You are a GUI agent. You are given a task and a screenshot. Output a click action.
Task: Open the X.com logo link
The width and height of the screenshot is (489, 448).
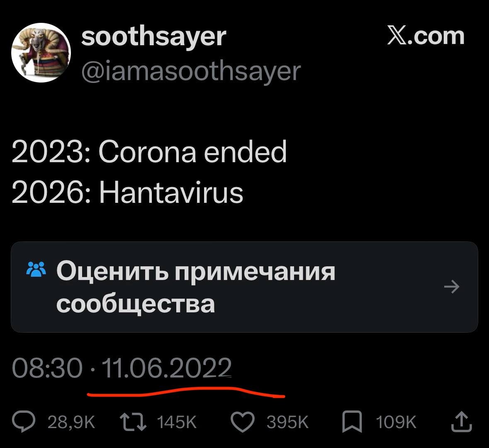pyautogui.click(x=426, y=37)
